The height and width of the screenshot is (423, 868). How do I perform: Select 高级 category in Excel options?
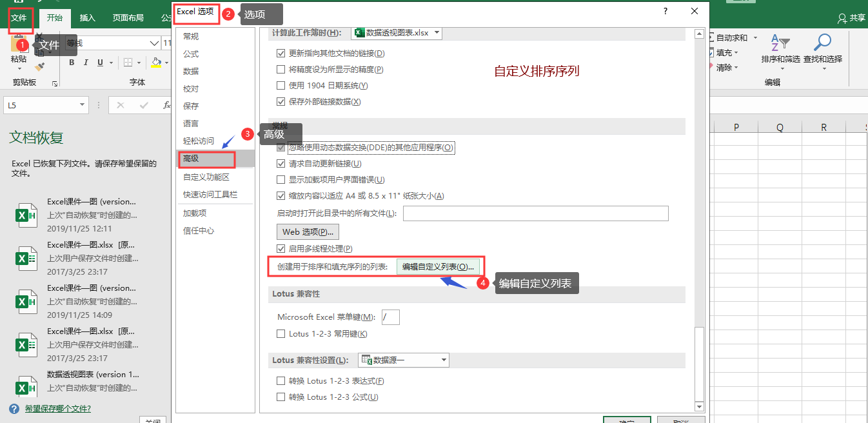click(215, 158)
